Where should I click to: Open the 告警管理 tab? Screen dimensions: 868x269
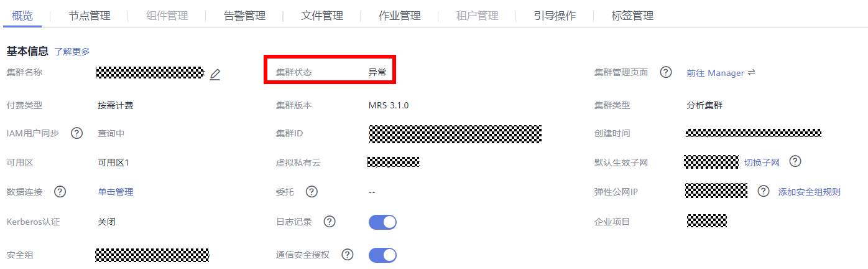pos(244,16)
